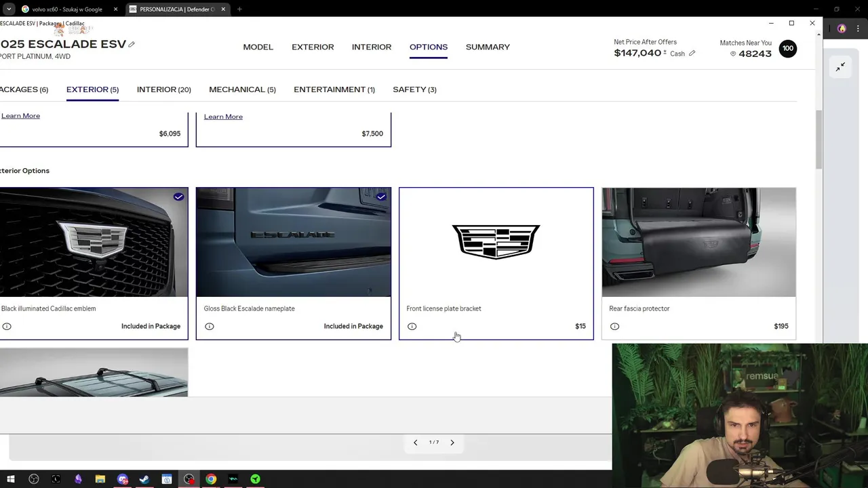Open info for Front license plate bracket

click(412, 326)
